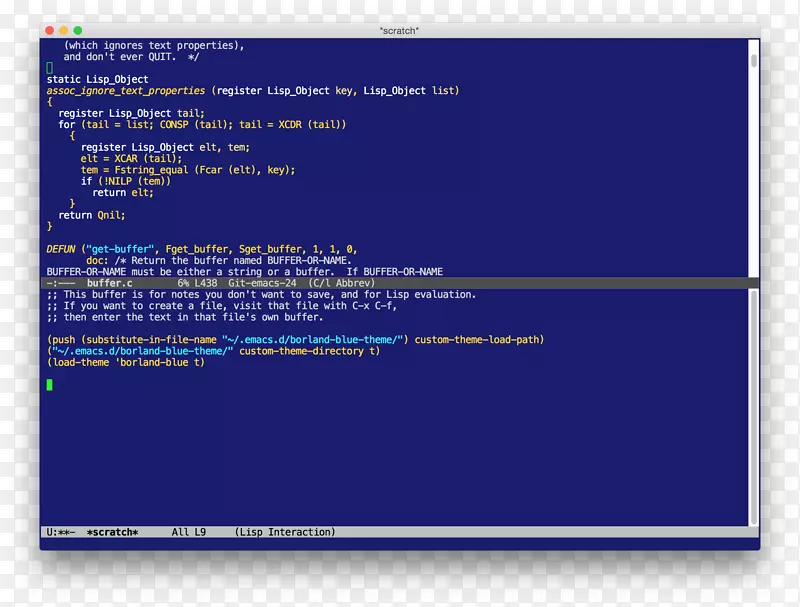Screen dimensions: 800x607
Task: Open the Lisp Interaction mode menu
Action: tap(288, 531)
